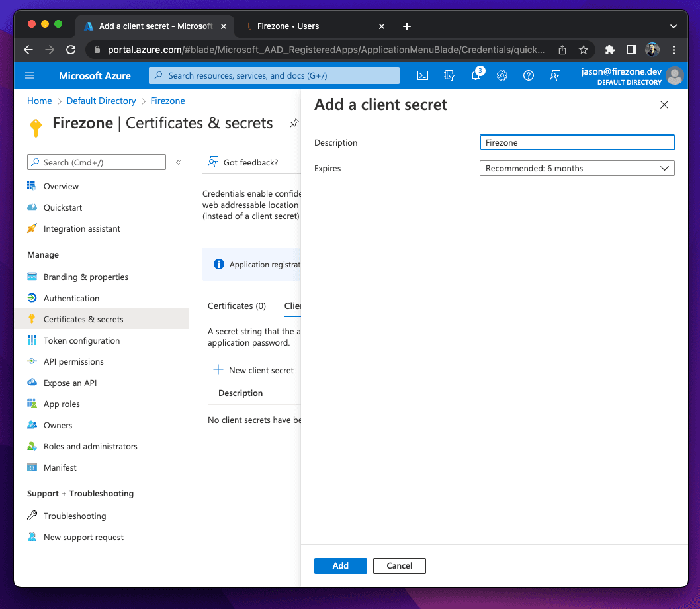700x609 pixels.
Task: Open the feedback icon near the avatar
Action: 554,75
